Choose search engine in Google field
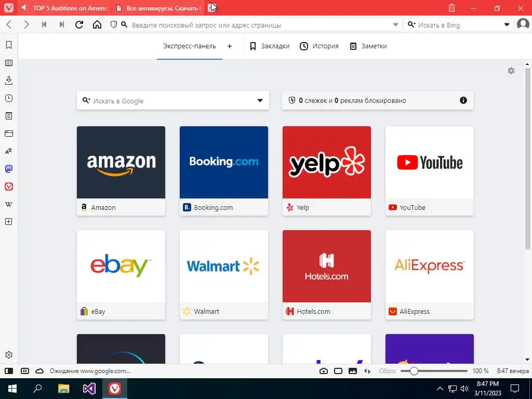Screen dimensions: 532x399 (86, 100)
